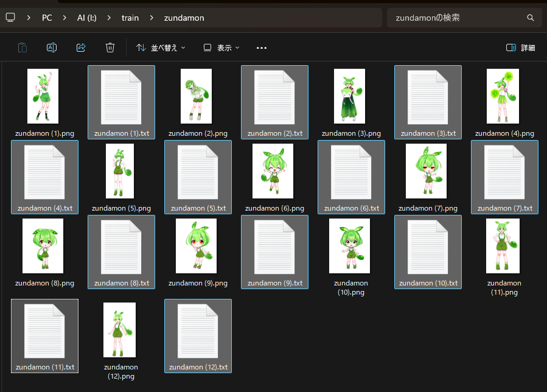Click the filename label zundamon (4).txt
The height and width of the screenshot is (392, 547).
(45, 208)
